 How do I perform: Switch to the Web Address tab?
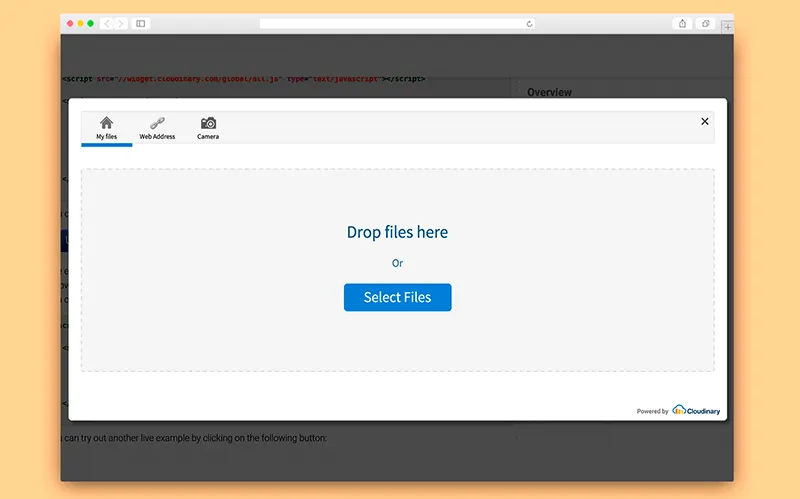157,129
